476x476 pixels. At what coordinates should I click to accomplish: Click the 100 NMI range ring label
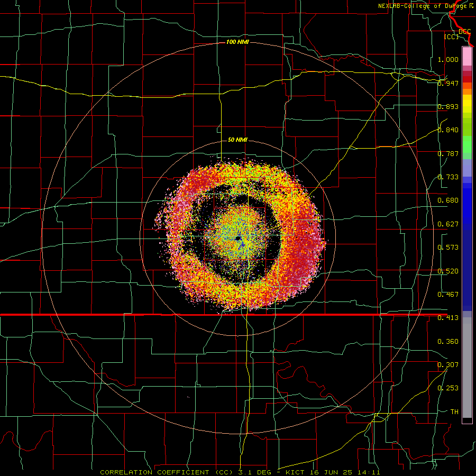click(x=237, y=42)
